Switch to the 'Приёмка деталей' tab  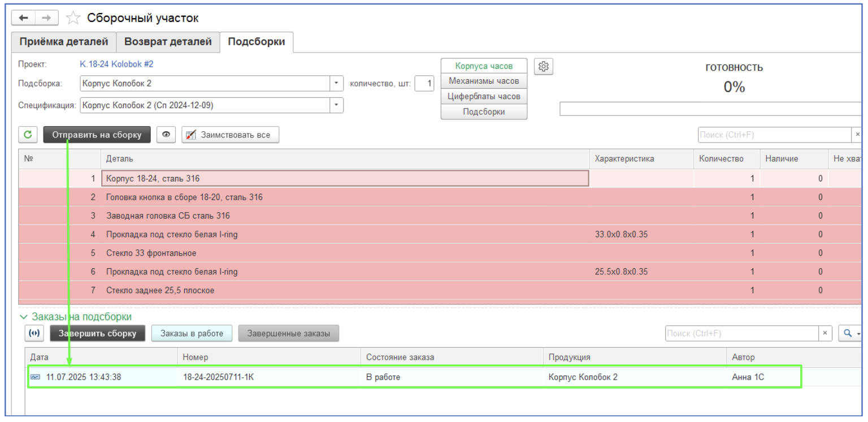pyautogui.click(x=64, y=42)
